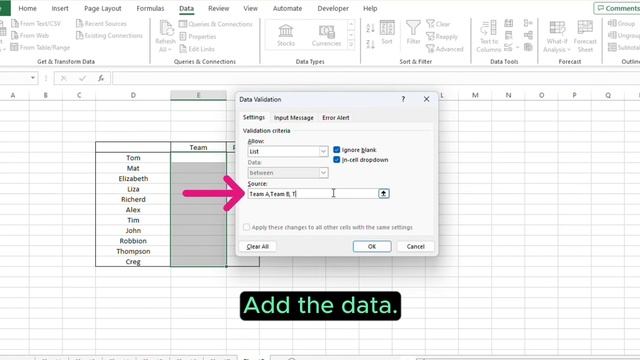Click the Insert Function fx icon
The image size is (640, 360).
pos(101,78)
